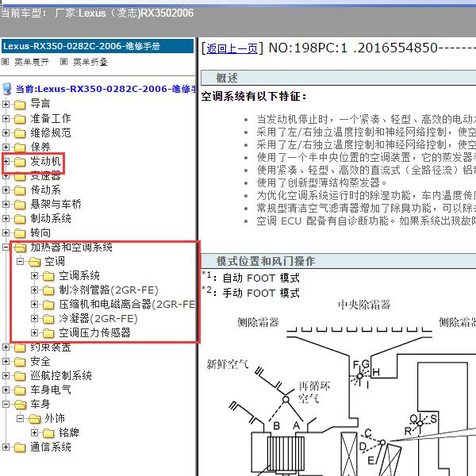Select the 保养 tree entry text
476x476 pixels.
pos(40,148)
